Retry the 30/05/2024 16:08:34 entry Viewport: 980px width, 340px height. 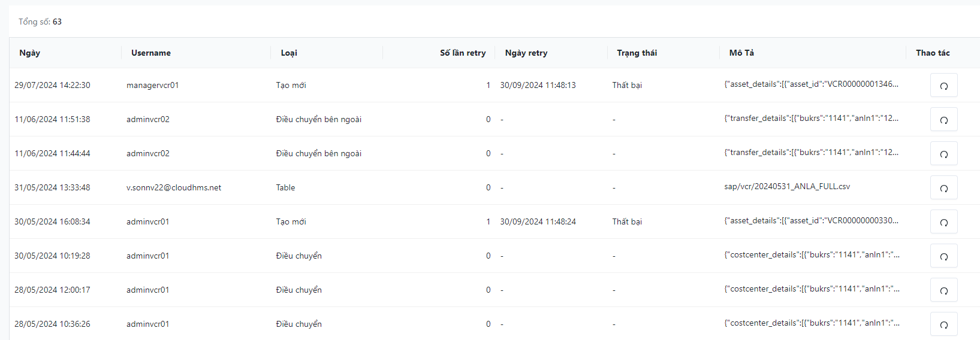point(943,222)
